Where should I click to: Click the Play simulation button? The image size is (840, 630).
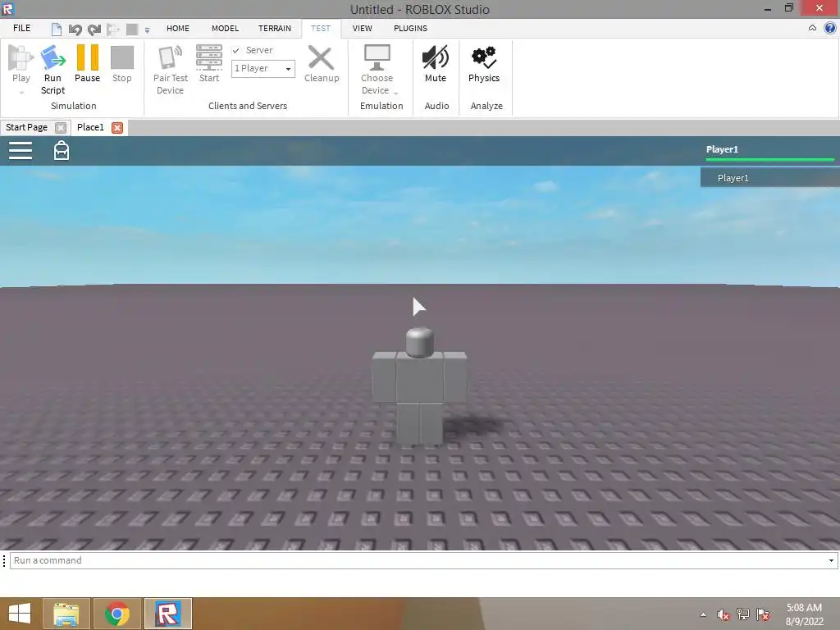(x=21, y=64)
